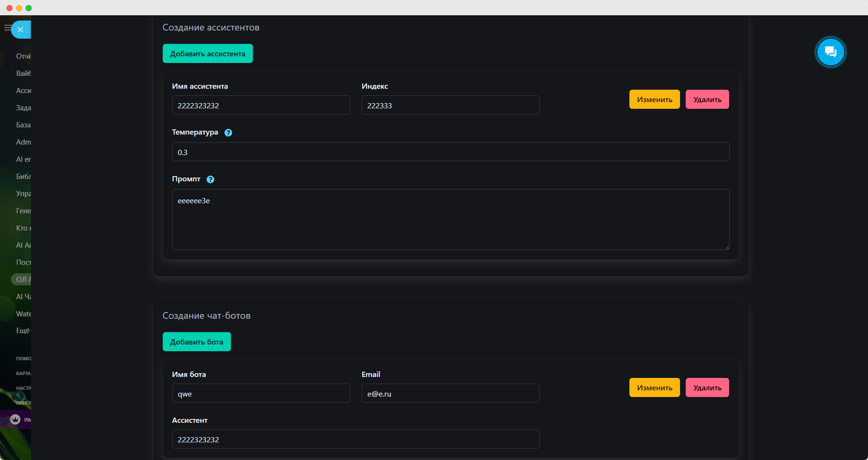Expand the Ещё sidebar menu item

tap(23, 331)
